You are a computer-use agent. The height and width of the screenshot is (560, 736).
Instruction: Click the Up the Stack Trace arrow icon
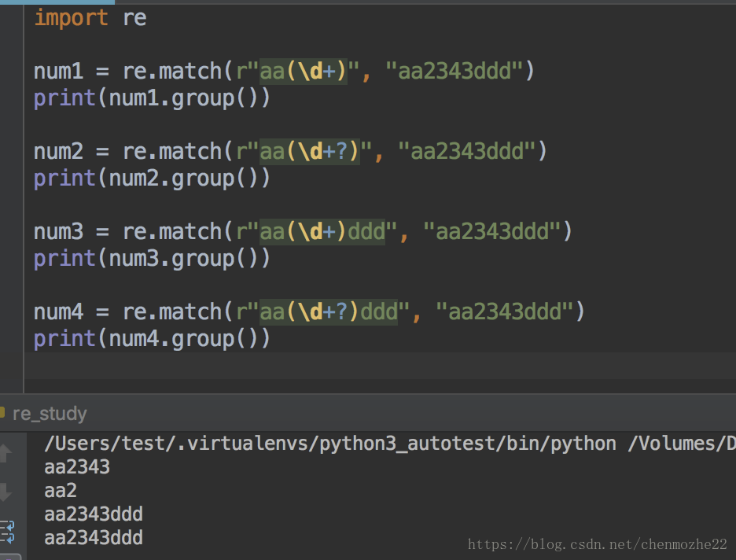(x=6, y=453)
